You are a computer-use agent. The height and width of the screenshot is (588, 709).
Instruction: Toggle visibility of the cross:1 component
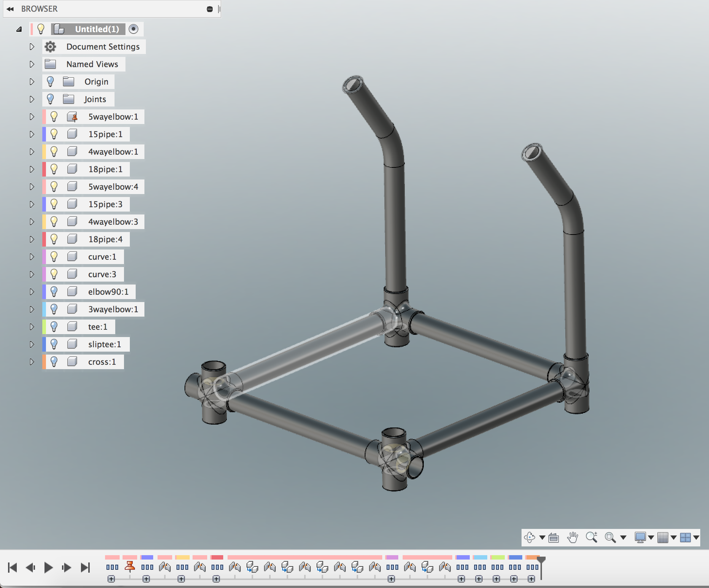(54, 361)
